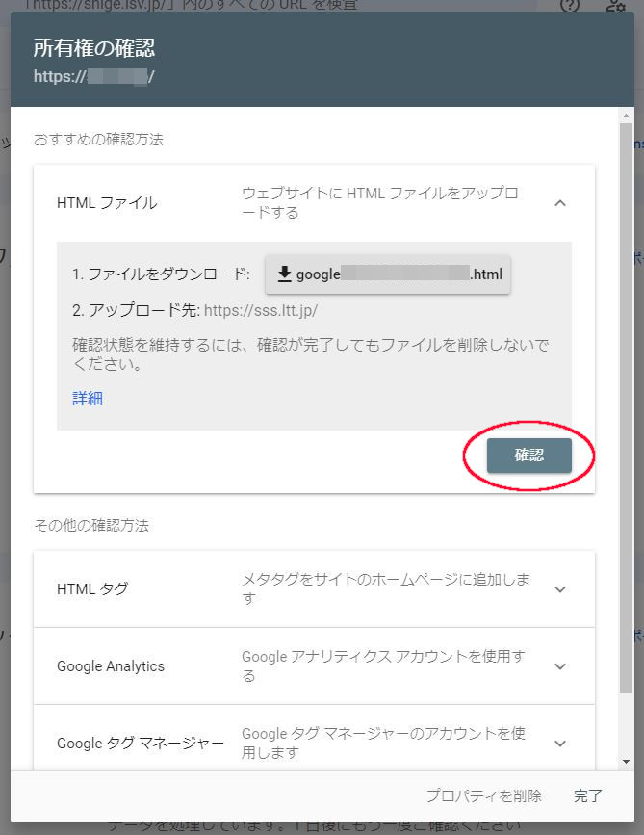The height and width of the screenshot is (835, 644).
Task: Click 完了 to close the dialog
Action: 587,796
